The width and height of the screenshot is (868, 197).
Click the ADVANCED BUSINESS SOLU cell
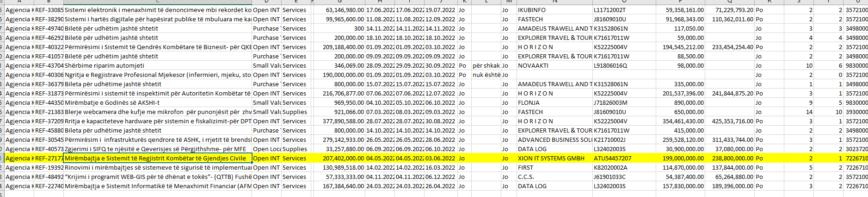[x=554, y=140]
